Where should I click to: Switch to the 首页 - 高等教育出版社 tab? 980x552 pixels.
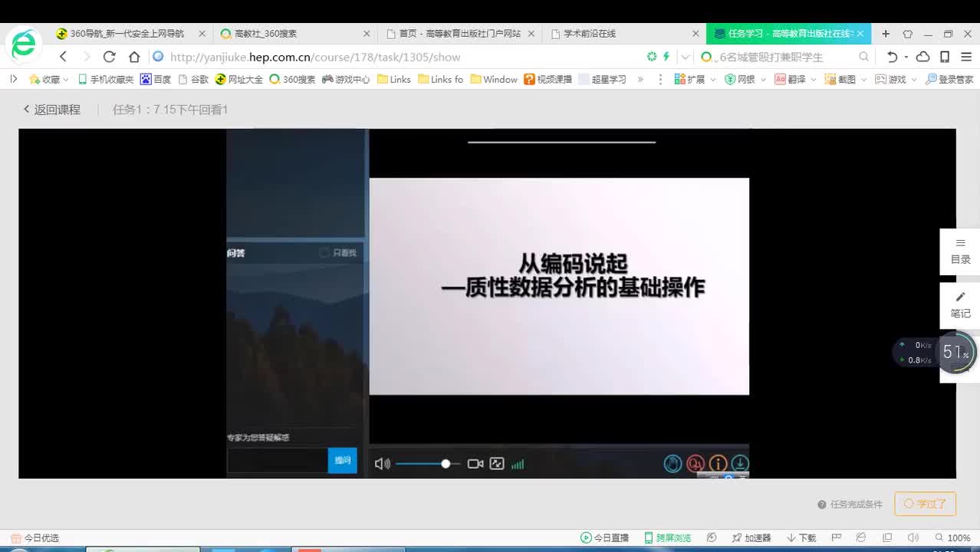tap(460, 34)
